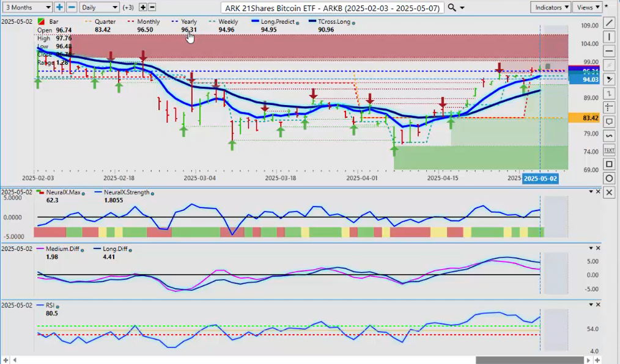Open settings dot for RSI

[57, 307]
